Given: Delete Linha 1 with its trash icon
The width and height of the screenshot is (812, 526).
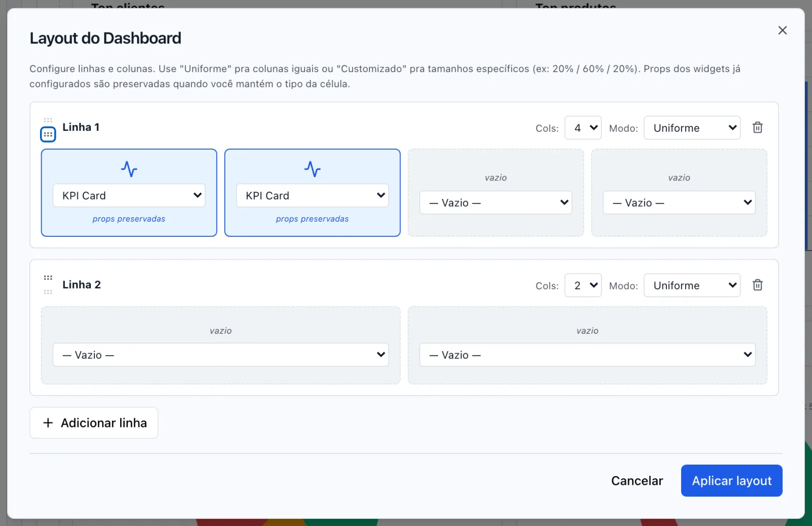Looking at the screenshot, I should point(757,127).
